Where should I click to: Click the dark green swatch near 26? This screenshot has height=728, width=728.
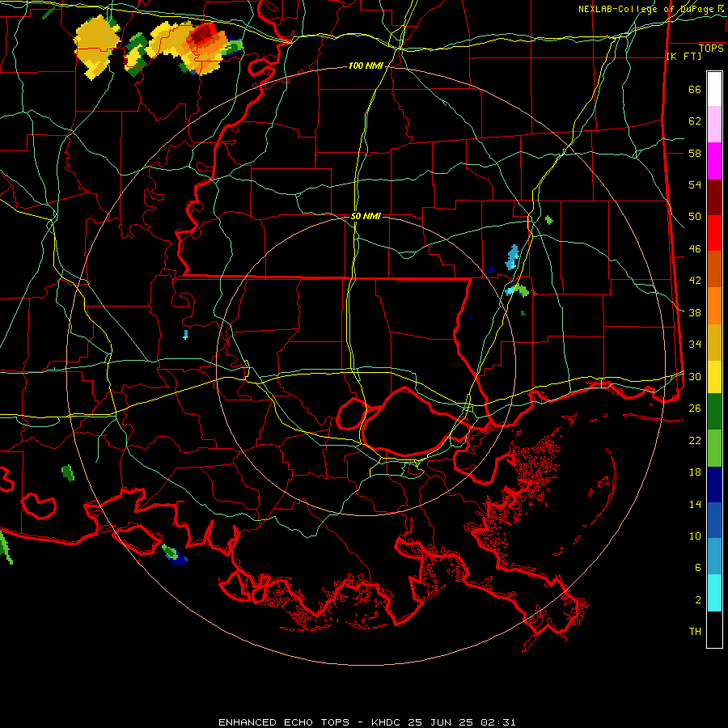point(714,412)
